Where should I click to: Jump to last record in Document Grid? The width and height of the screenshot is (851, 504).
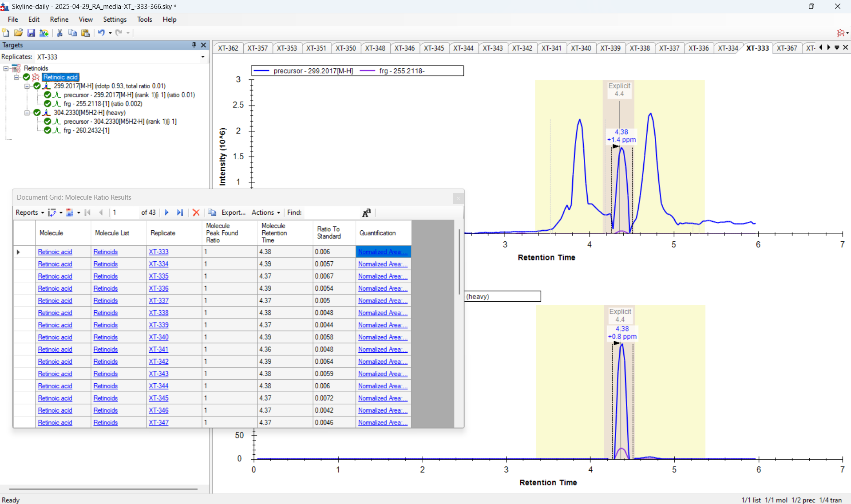pos(180,213)
